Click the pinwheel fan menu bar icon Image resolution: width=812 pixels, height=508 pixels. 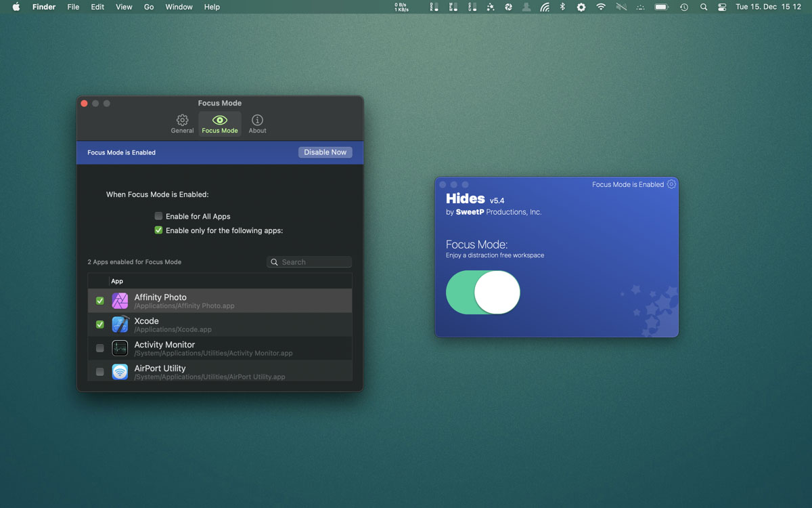(508, 7)
